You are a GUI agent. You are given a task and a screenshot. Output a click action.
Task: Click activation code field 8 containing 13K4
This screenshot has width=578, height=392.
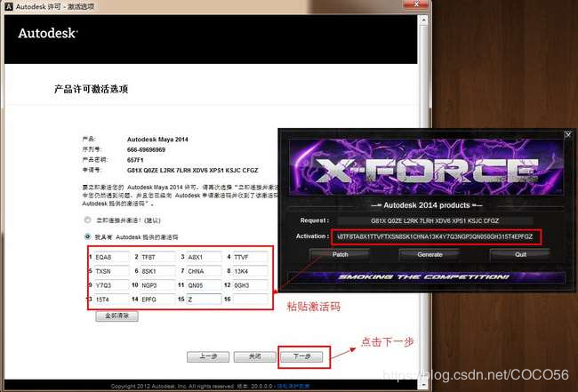click(x=250, y=271)
